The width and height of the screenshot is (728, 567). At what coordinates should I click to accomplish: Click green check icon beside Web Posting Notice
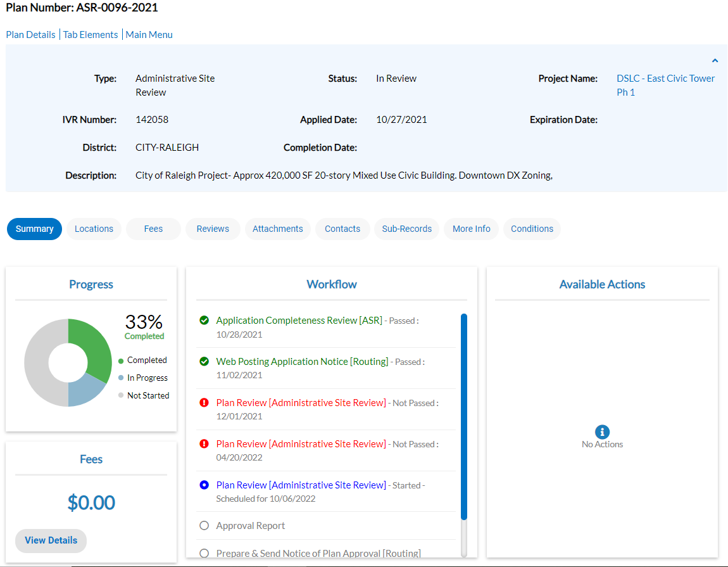coord(204,362)
